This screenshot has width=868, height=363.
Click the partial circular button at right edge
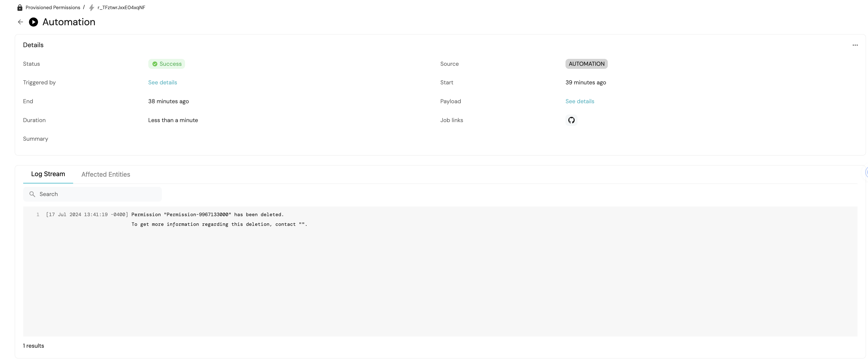[866, 172]
